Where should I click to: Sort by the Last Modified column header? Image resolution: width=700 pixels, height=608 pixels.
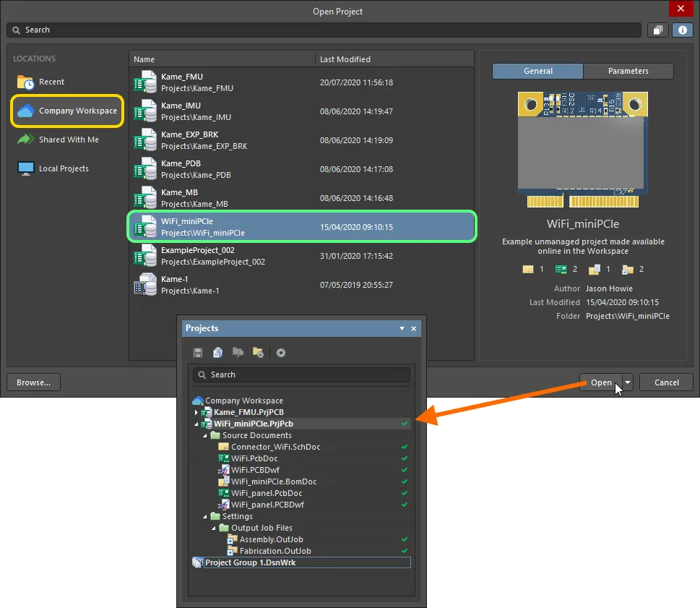[x=394, y=59]
